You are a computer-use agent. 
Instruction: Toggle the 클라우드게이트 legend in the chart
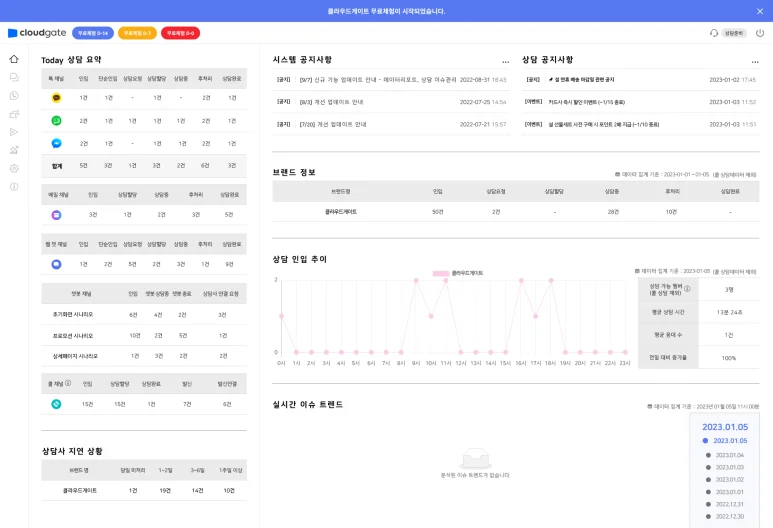pyautogui.click(x=457, y=272)
